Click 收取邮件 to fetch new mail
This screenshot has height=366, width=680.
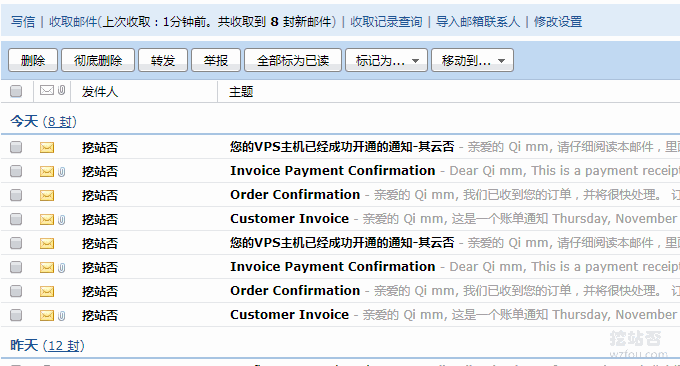tap(73, 22)
